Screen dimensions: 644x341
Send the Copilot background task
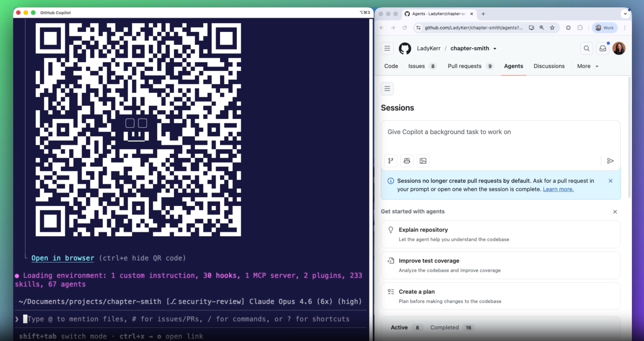coord(610,161)
